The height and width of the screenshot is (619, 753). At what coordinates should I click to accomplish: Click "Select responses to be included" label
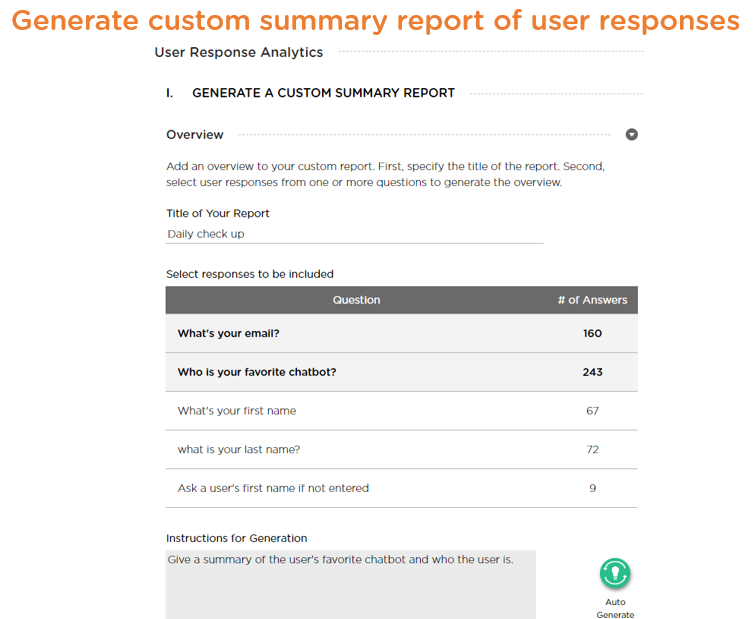(250, 274)
